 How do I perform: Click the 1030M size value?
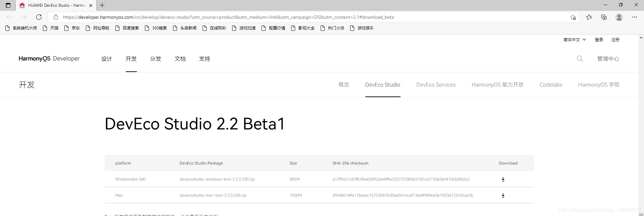[x=296, y=196]
